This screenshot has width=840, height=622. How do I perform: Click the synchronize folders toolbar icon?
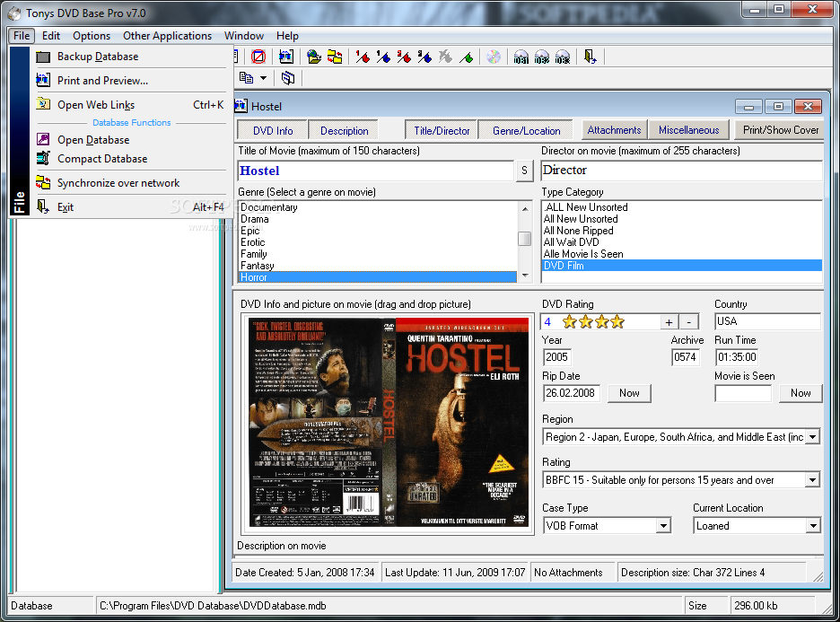tap(335, 57)
